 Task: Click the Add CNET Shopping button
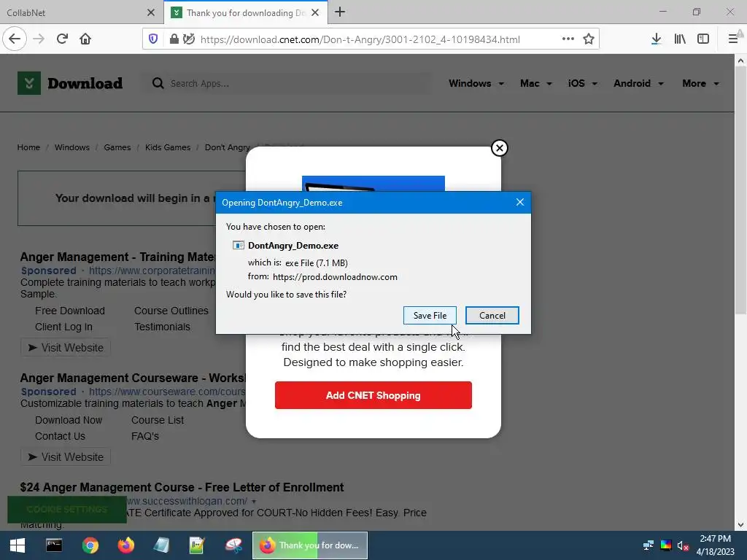click(373, 395)
